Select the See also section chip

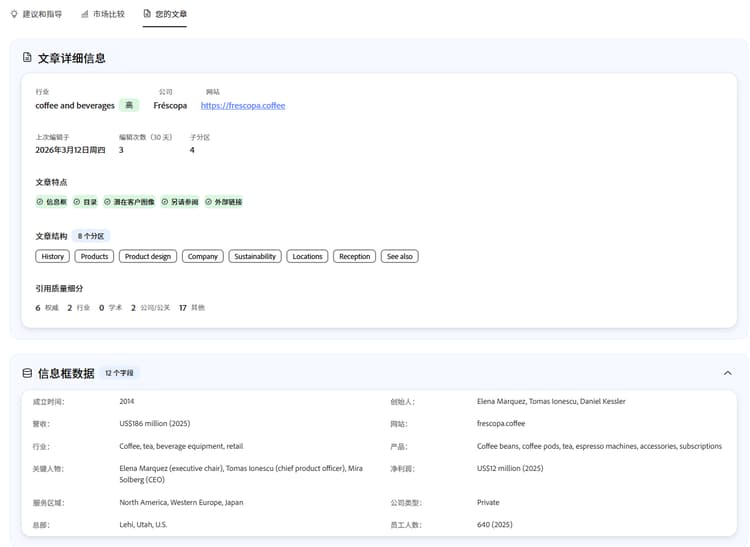pyautogui.click(x=400, y=256)
